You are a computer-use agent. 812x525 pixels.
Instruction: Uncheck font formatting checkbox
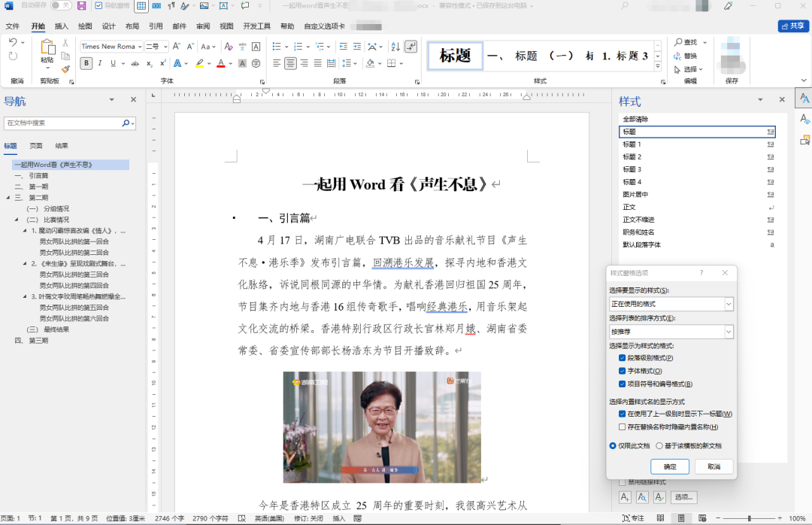pyautogui.click(x=622, y=371)
